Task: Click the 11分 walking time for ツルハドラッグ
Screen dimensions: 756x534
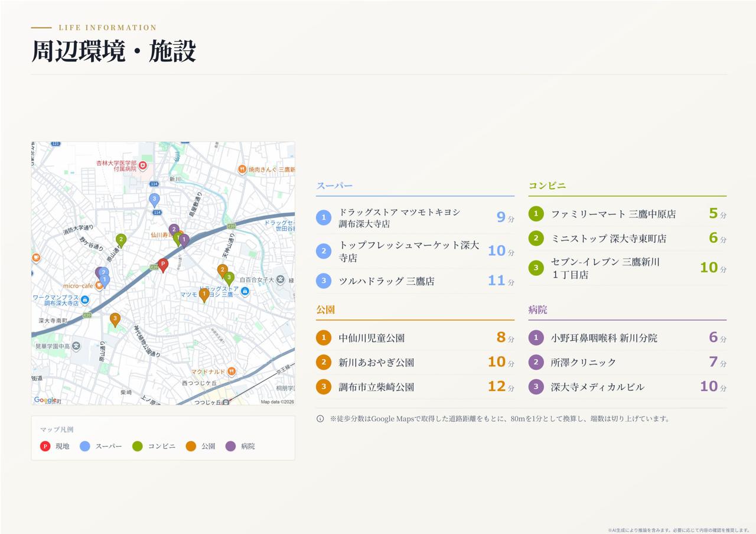Action: [x=501, y=281]
